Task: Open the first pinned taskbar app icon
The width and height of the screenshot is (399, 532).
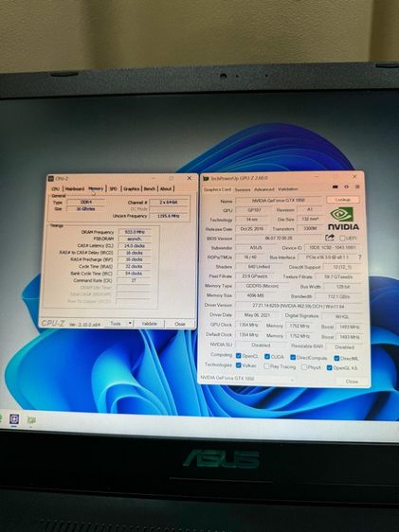Action: coord(14,419)
